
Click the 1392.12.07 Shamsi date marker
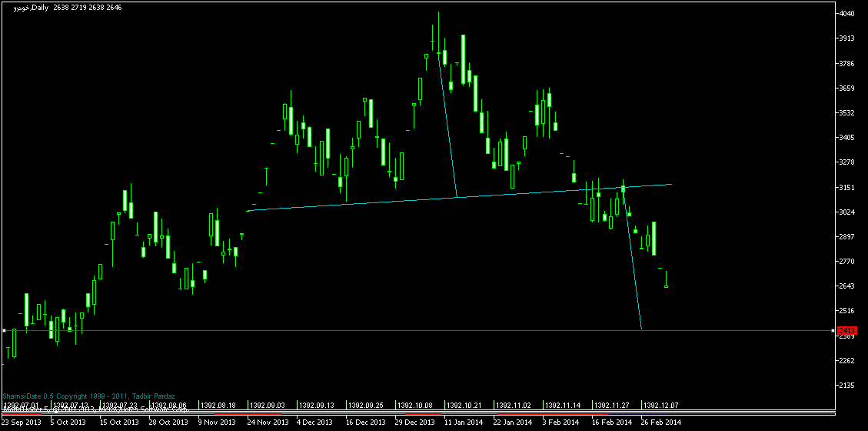(661, 405)
